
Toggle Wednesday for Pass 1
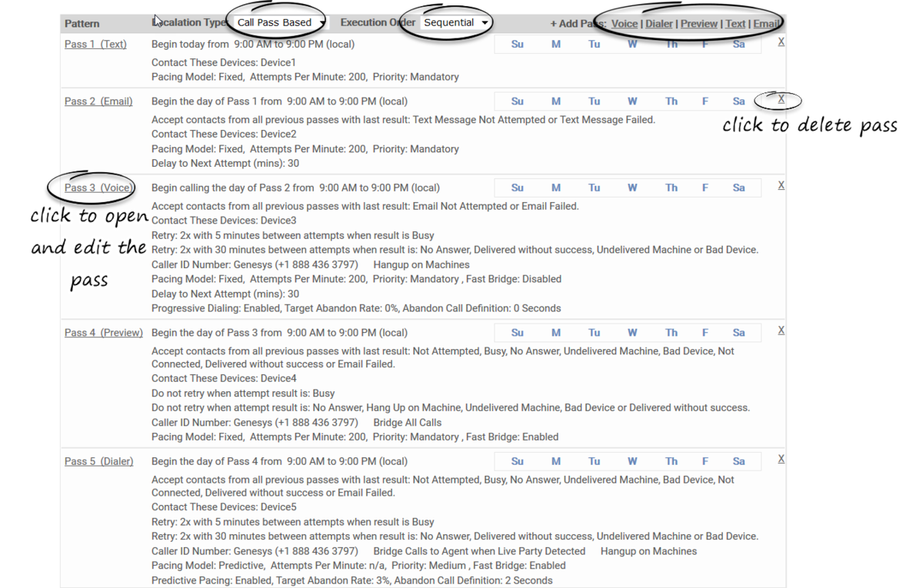click(x=632, y=45)
